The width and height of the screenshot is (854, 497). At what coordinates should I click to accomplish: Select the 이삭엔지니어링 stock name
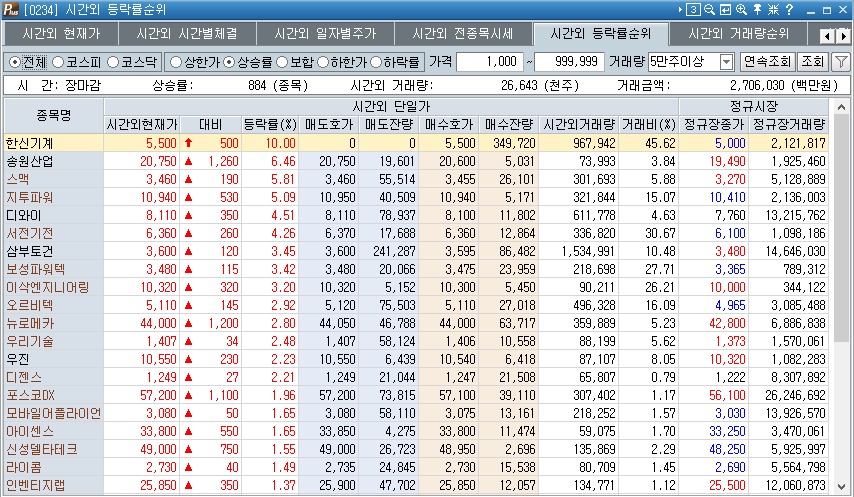pos(47,287)
